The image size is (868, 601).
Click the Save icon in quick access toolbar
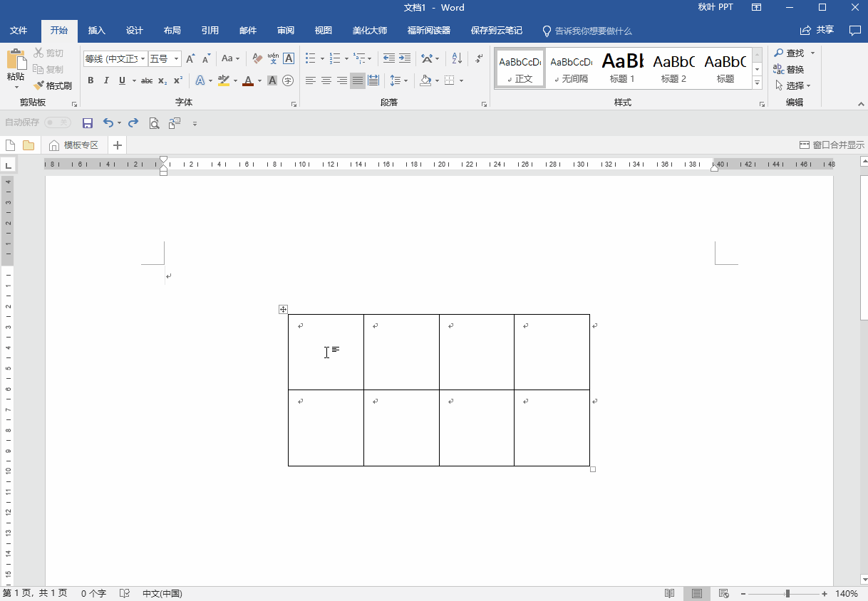pyautogui.click(x=88, y=123)
